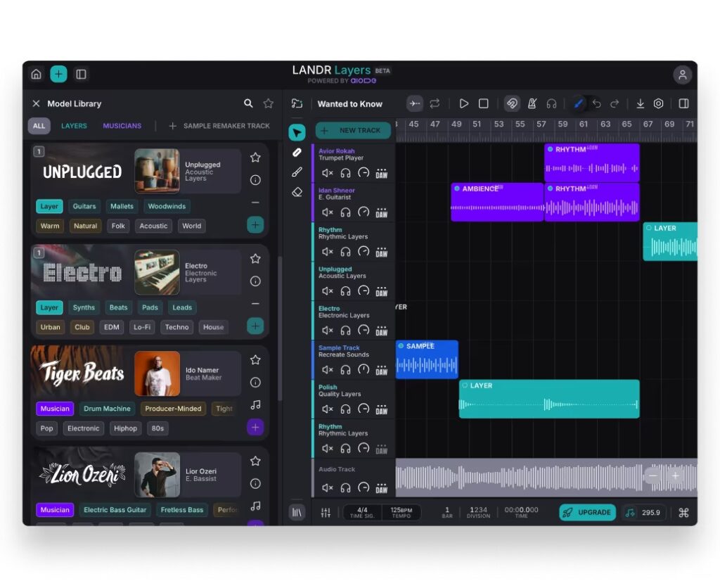720x588 pixels.
Task: Switch to the MUSICIANS tab
Action: pos(122,125)
